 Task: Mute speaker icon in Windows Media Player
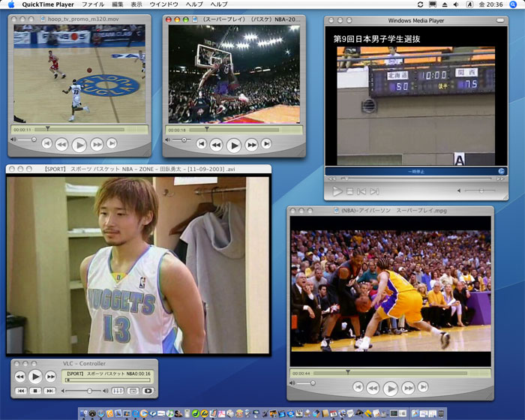[459, 190]
